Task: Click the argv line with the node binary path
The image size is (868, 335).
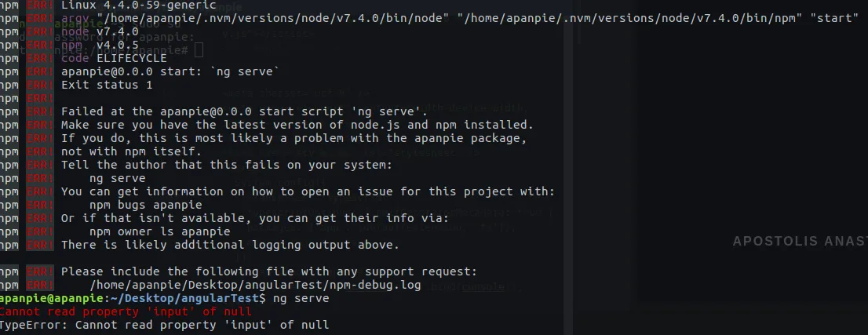Action: (x=459, y=18)
